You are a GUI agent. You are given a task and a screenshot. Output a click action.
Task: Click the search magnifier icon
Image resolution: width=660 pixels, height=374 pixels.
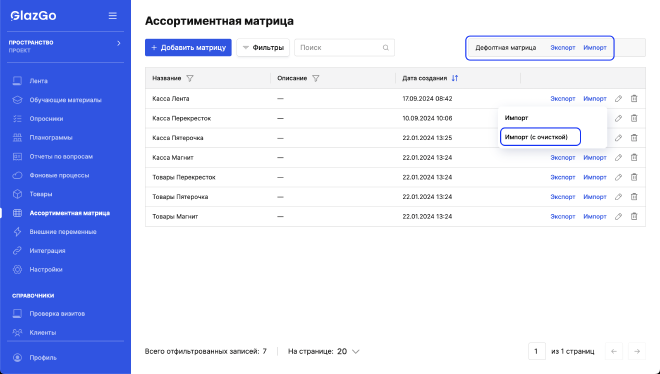(x=386, y=48)
